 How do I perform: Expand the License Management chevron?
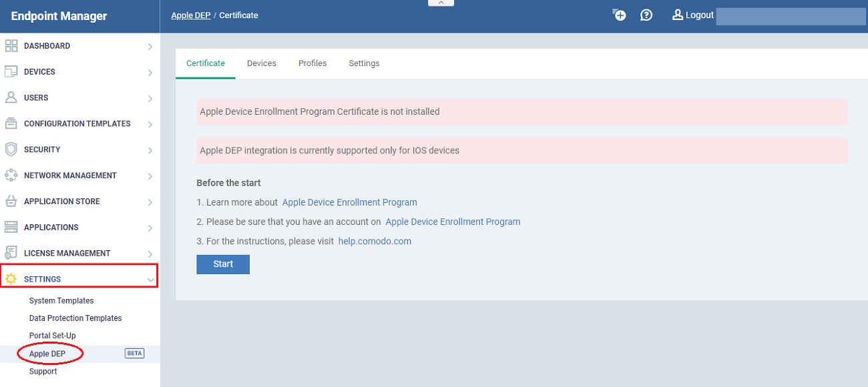(150, 254)
